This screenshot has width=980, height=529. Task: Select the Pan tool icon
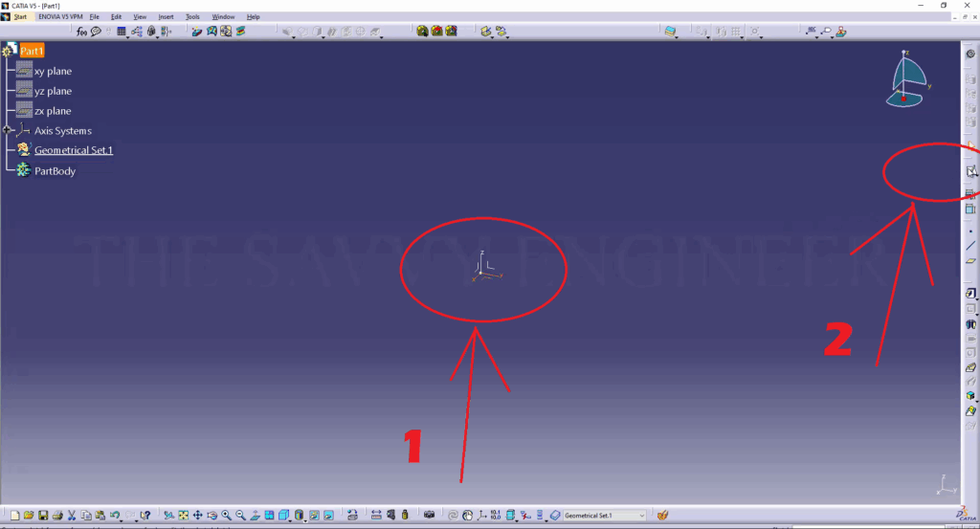click(x=197, y=516)
